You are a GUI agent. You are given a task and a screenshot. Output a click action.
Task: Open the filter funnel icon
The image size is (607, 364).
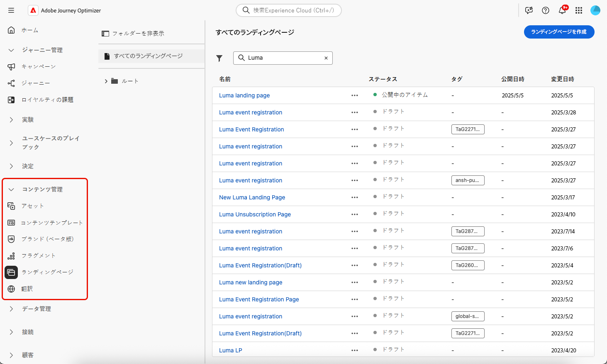click(219, 58)
